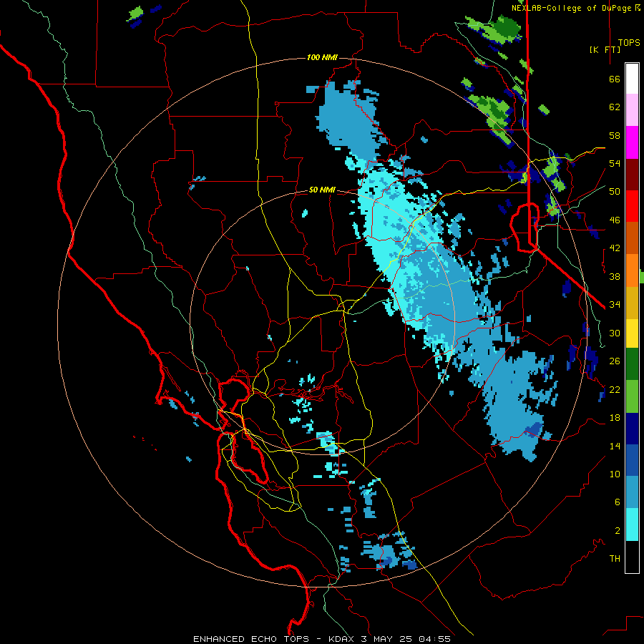Screen dimensions: 644x644
Task: Select the dark red legend band
Action: (632, 174)
